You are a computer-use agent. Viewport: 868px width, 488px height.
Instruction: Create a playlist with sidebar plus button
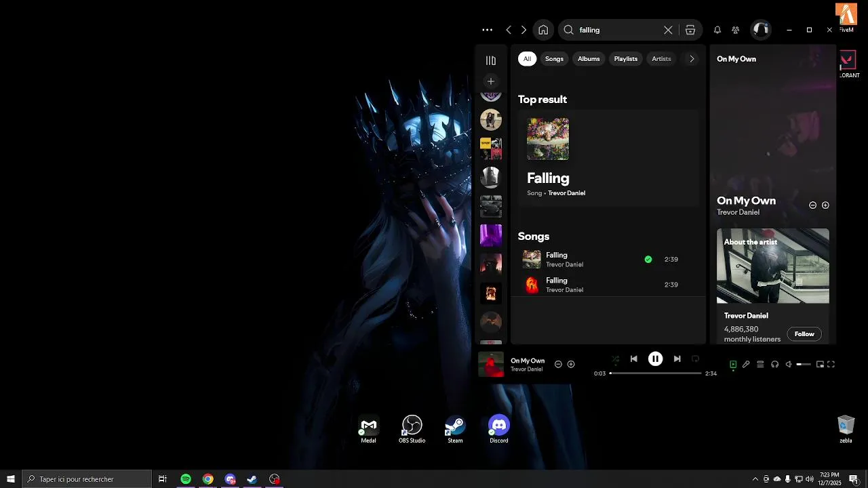click(x=491, y=81)
